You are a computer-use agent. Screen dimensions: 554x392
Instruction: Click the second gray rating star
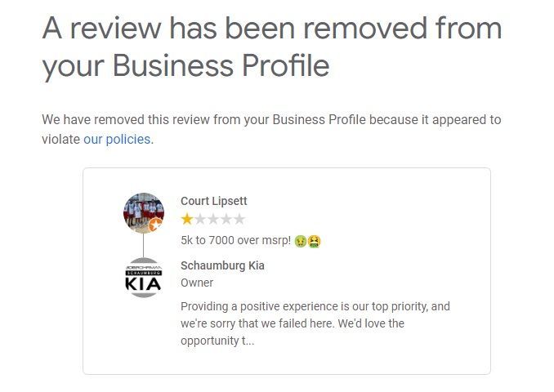(200, 219)
